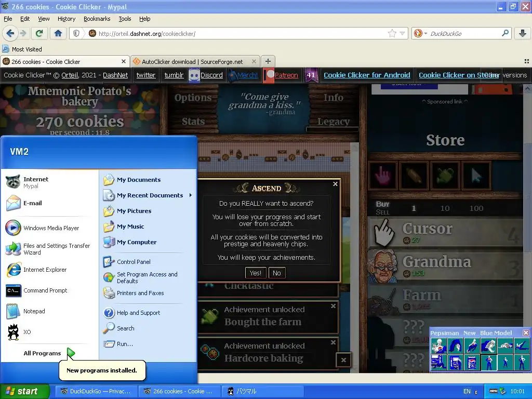Buy the rolling pin upgrade in Store
The image size is (532, 399).
pyautogui.click(x=414, y=176)
